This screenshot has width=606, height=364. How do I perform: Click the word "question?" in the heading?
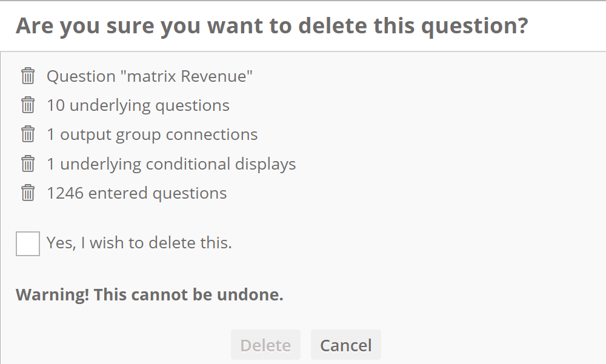pyautogui.click(x=474, y=26)
